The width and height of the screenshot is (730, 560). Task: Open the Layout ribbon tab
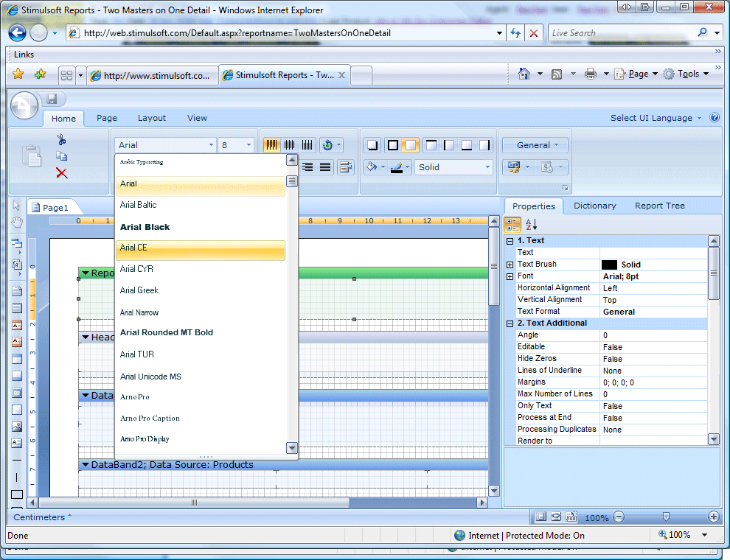(x=151, y=118)
